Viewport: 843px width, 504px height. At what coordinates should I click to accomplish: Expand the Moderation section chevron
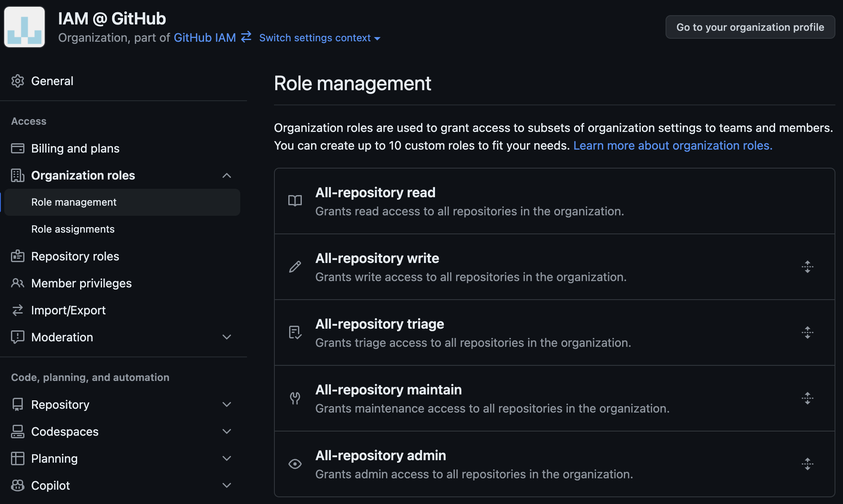point(227,337)
